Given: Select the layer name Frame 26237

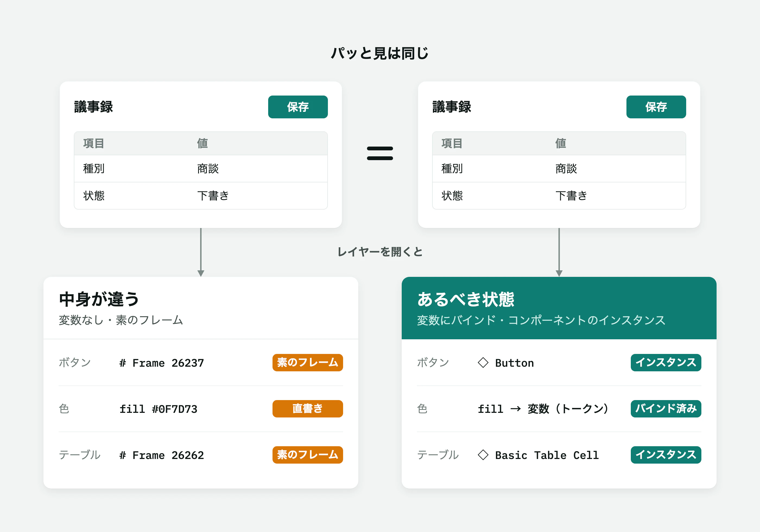Looking at the screenshot, I should [168, 363].
